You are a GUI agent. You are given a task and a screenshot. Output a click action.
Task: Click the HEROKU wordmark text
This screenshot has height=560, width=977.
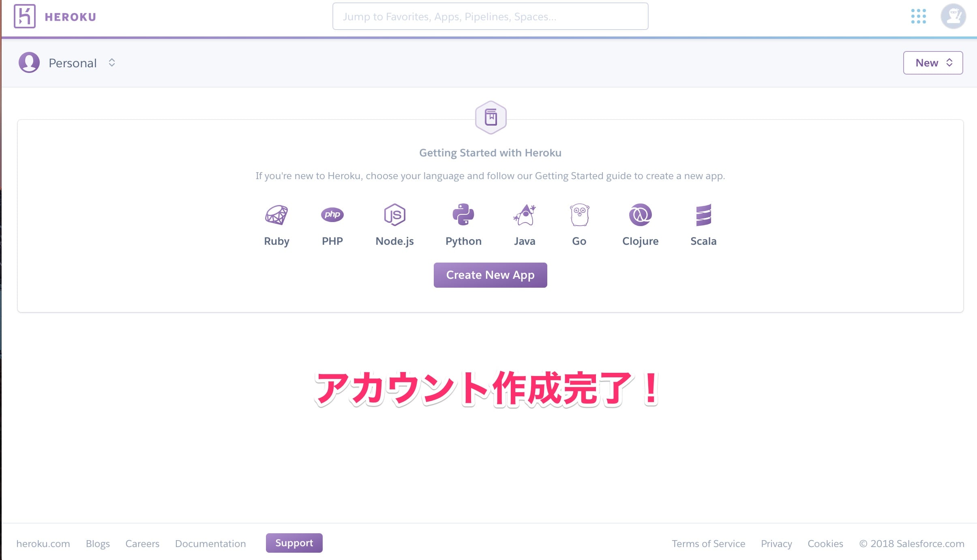71,17
